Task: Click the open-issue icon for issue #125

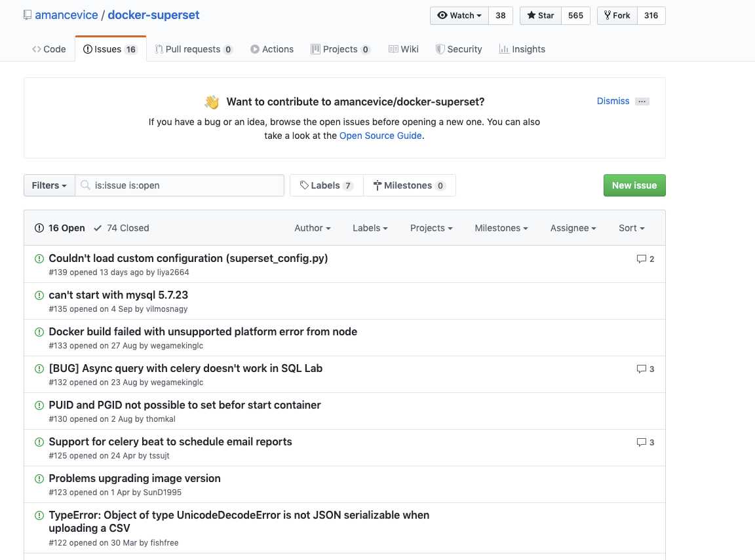Action: (39, 442)
